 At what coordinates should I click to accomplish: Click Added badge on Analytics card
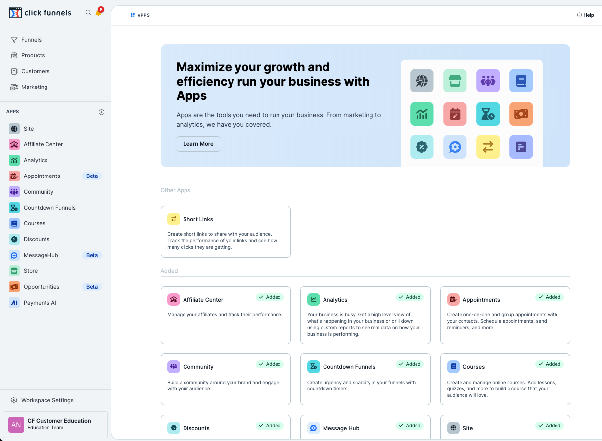point(410,297)
